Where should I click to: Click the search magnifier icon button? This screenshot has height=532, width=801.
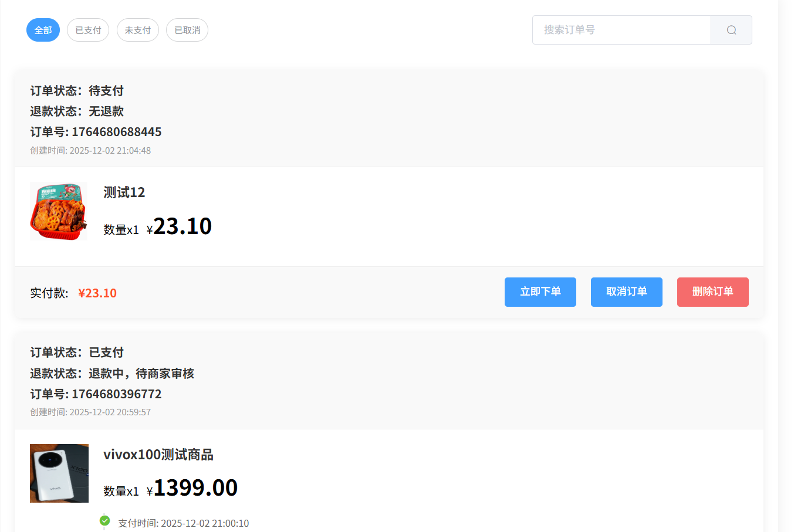tap(731, 30)
